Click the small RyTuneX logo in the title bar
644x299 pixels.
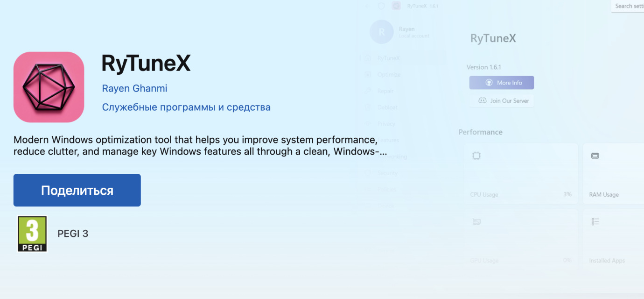[396, 6]
